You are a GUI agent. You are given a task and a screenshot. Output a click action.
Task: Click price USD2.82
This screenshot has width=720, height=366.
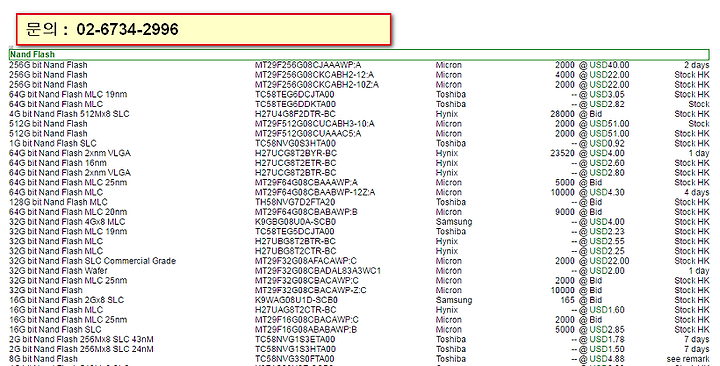[x=607, y=104]
